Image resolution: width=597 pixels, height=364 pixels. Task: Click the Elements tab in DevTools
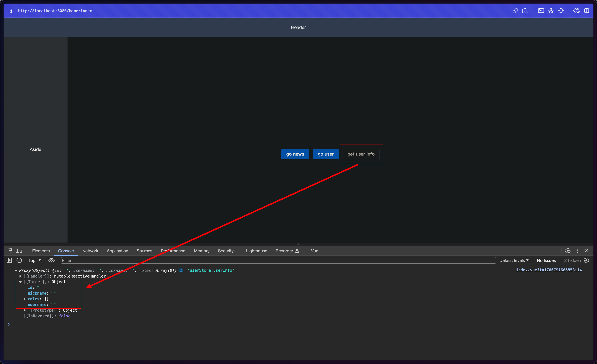41,251
